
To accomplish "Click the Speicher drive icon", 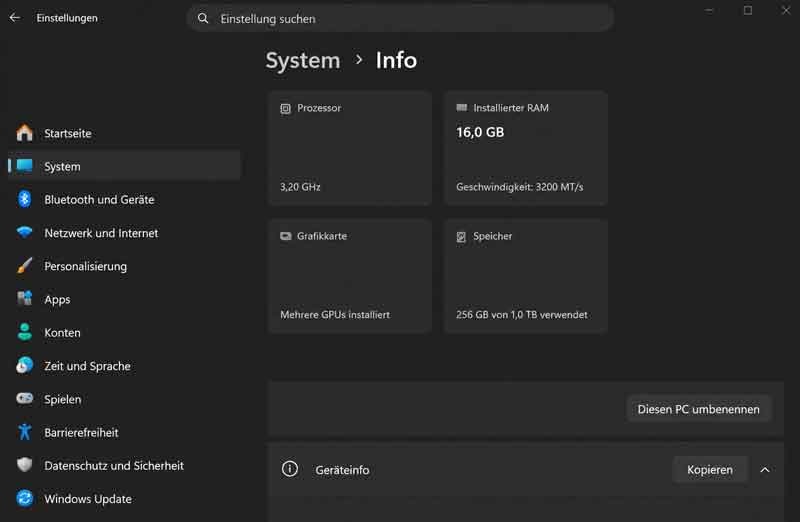I will click(461, 236).
